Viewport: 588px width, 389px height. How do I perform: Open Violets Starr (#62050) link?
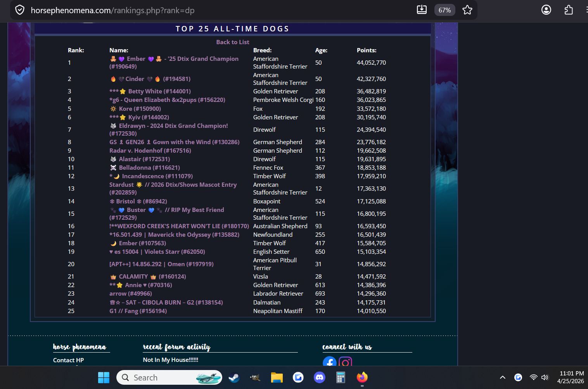tap(157, 252)
